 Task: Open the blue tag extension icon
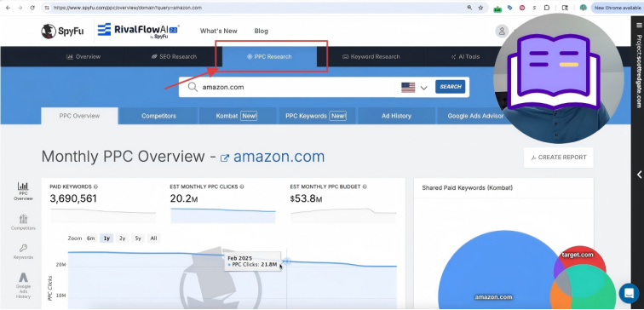pyautogui.click(x=509, y=8)
